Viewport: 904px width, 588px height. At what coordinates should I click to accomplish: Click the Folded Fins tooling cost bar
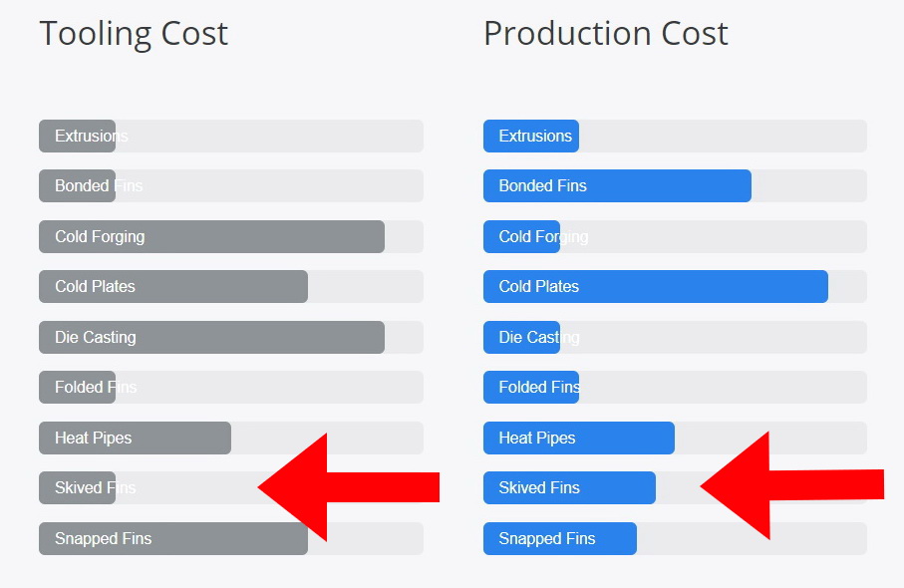[231, 387]
